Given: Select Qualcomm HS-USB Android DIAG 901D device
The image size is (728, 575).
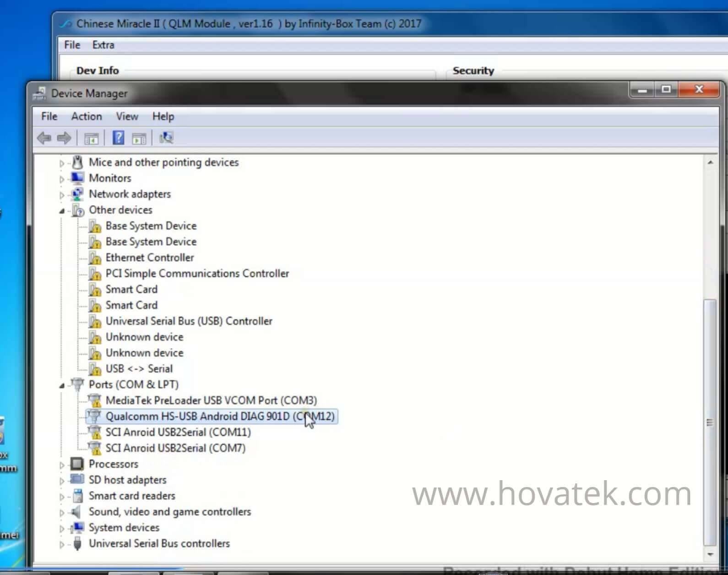Looking at the screenshot, I should pyautogui.click(x=220, y=416).
